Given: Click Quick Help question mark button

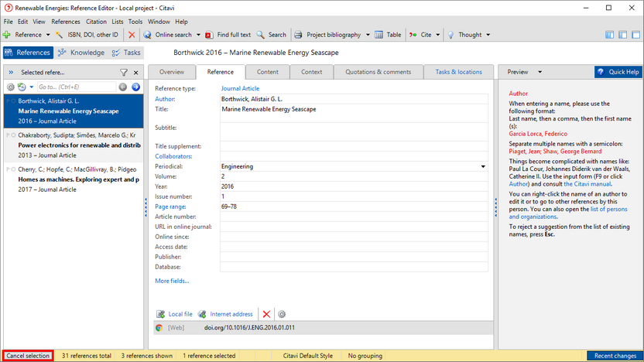Looking at the screenshot, I should 618,72.
